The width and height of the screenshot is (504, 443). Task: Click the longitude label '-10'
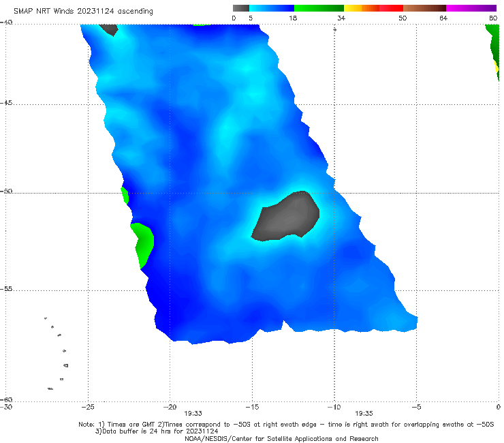pyautogui.click(x=334, y=407)
